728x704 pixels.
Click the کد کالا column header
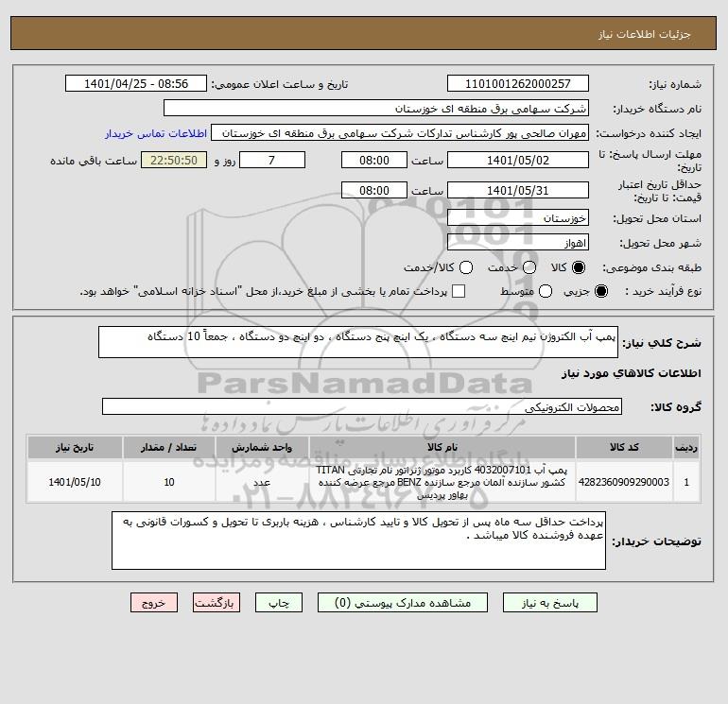[x=624, y=447]
